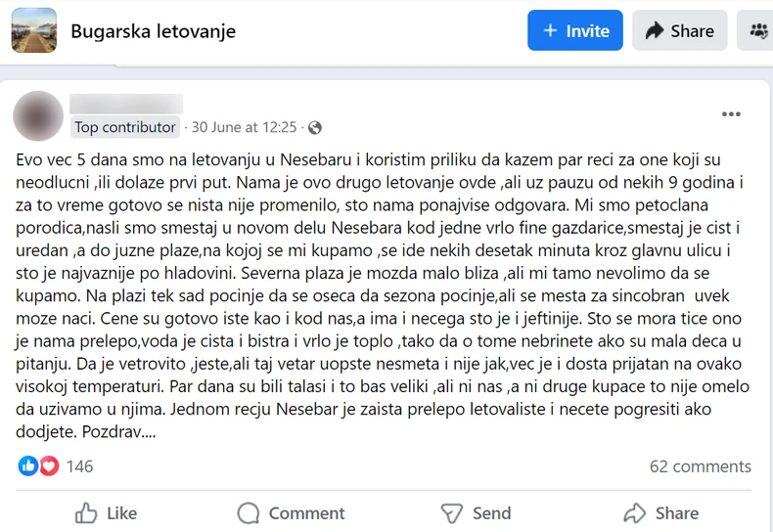Click the red heart reaction icon

(x=48, y=466)
